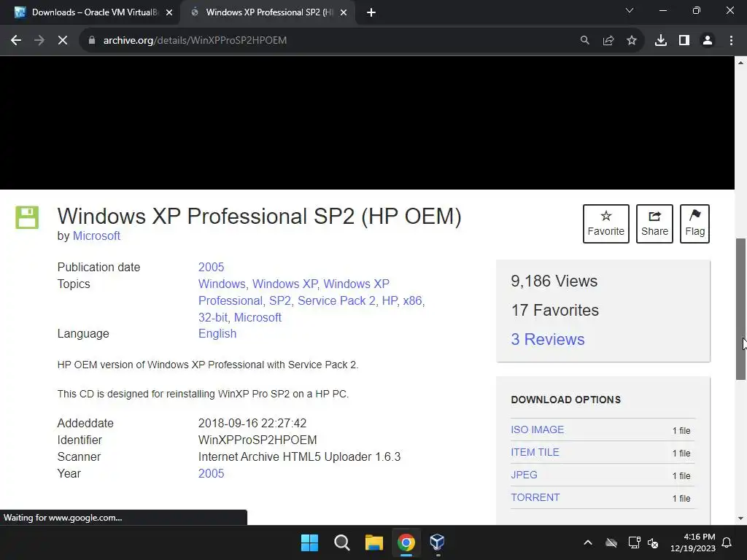Click the HP topic link

pyautogui.click(x=390, y=300)
